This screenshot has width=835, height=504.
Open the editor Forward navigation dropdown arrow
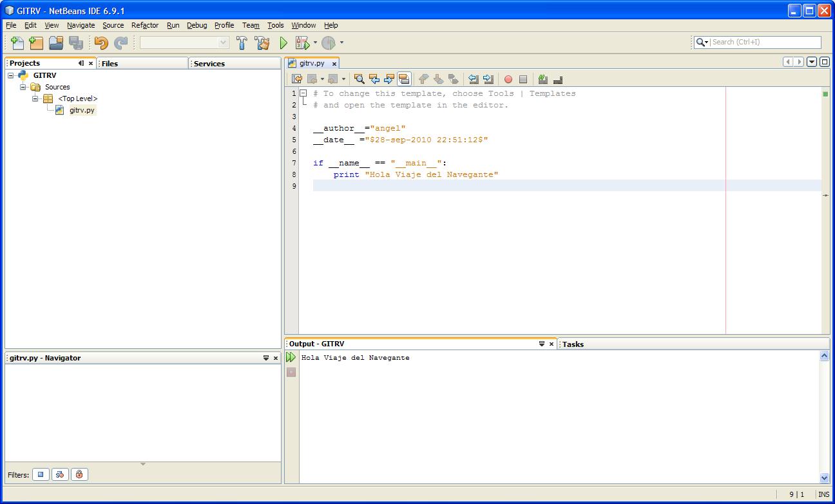(x=343, y=79)
